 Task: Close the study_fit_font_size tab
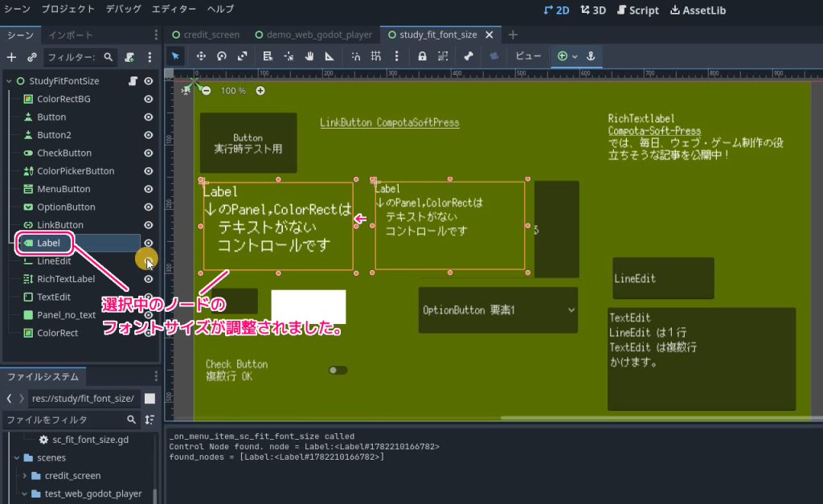click(489, 35)
